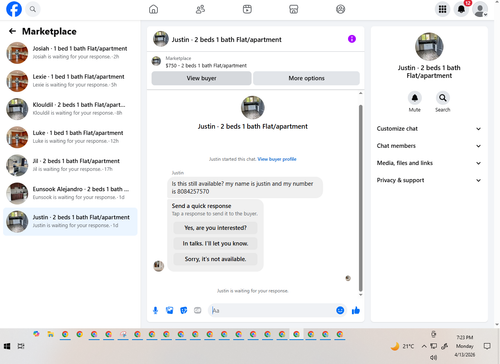This screenshot has width=500, height=364.
Task: Click the chat header listing avatar
Action: point(161,39)
